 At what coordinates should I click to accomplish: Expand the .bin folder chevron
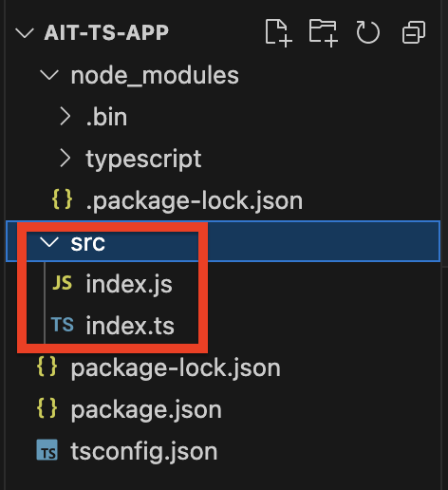[x=65, y=117]
